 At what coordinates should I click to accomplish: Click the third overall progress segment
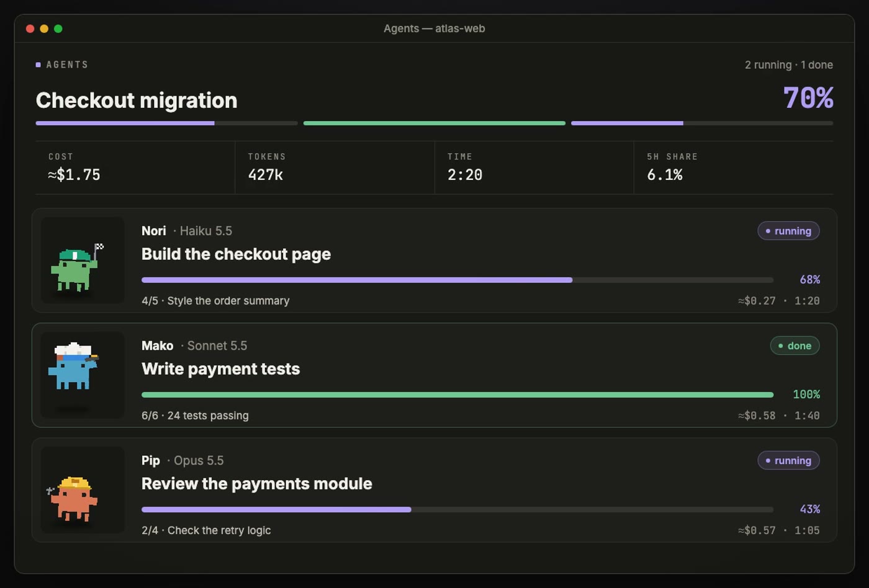click(x=702, y=123)
